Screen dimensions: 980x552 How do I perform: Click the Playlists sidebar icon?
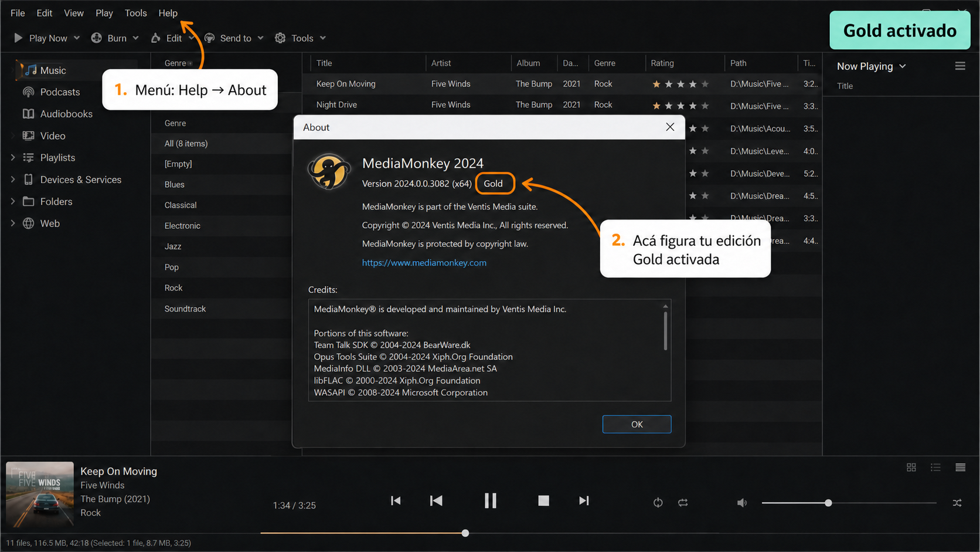[28, 158]
